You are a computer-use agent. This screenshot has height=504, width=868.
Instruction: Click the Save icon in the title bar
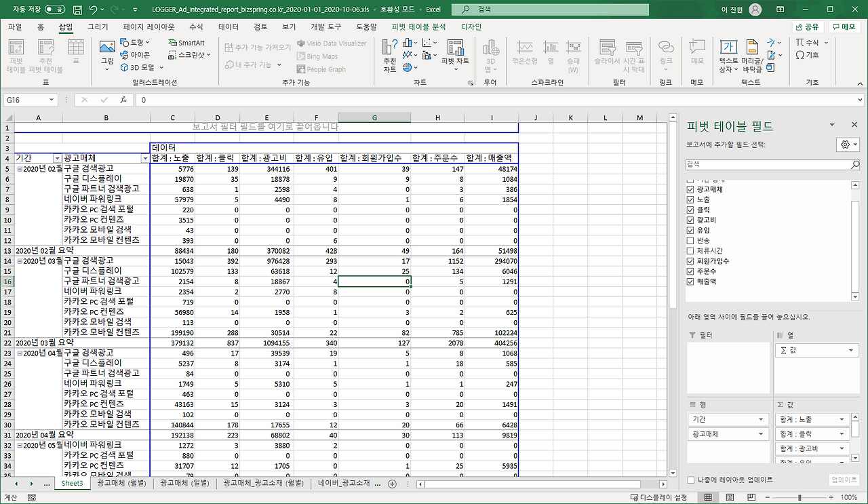pyautogui.click(x=77, y=10)
